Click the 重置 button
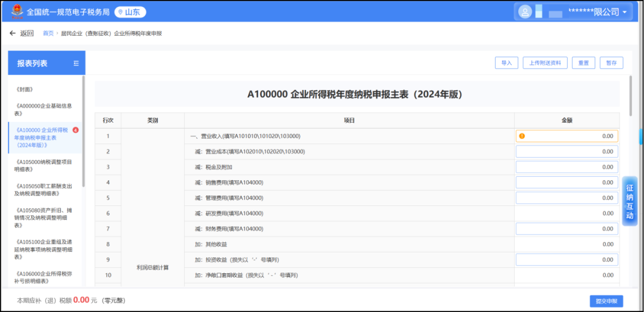This screenshot has height=312, width=644. point(583,63)
